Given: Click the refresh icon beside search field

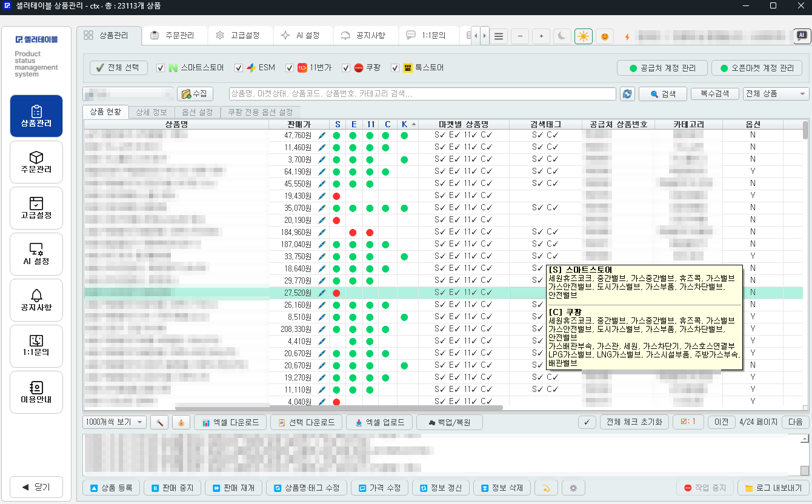Looking at the screenshot, I should [x=627, y=94].
